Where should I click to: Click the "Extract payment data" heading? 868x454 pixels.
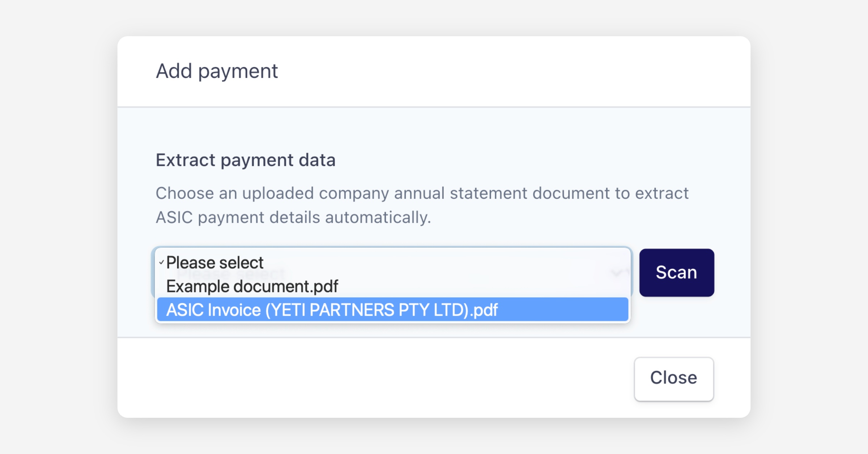tap(246, 160)
